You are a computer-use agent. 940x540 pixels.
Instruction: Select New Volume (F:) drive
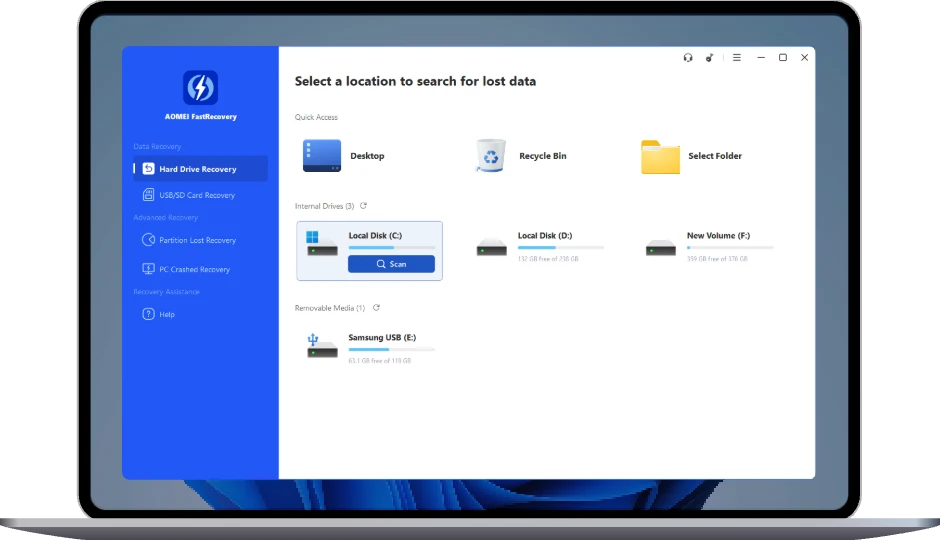(708, 246)
